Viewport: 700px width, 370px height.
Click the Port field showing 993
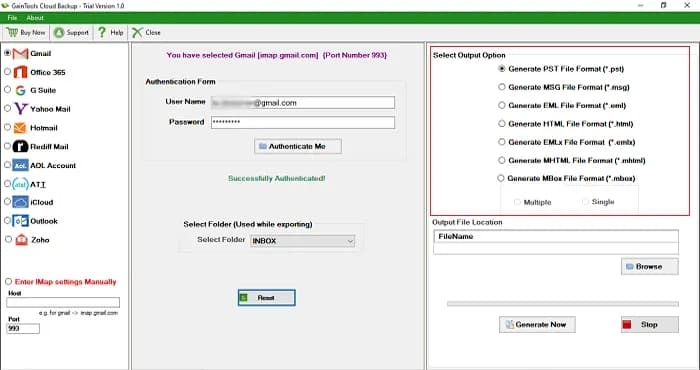point(23,328)
